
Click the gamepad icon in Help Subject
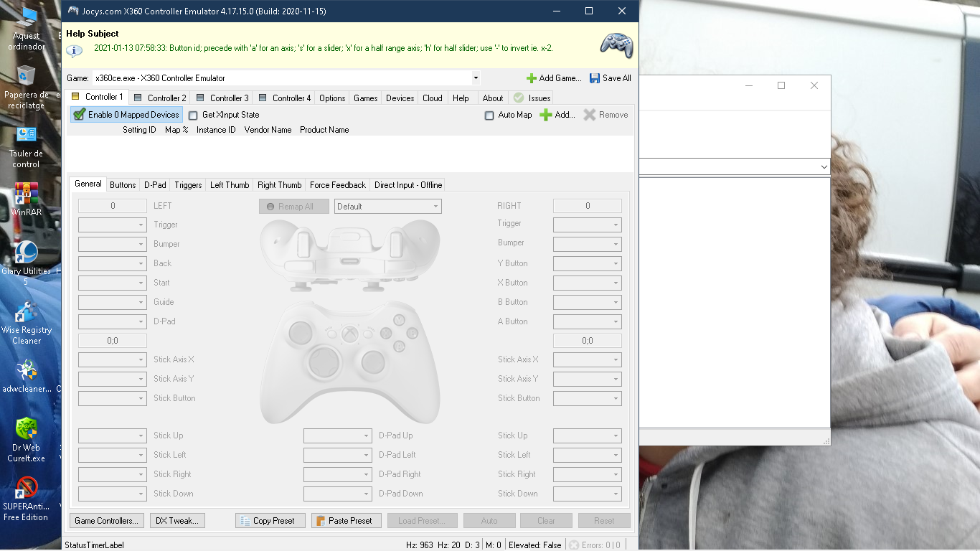616,45
